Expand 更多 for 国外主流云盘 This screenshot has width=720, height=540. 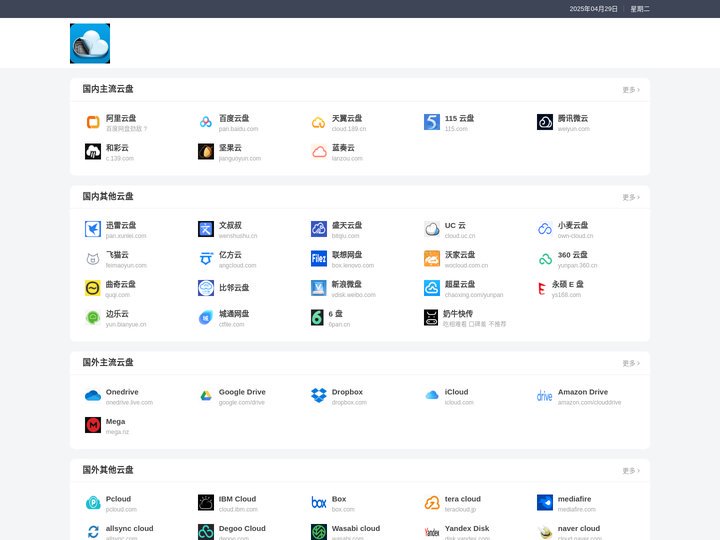pyautogui.click(x=631, y=363)
